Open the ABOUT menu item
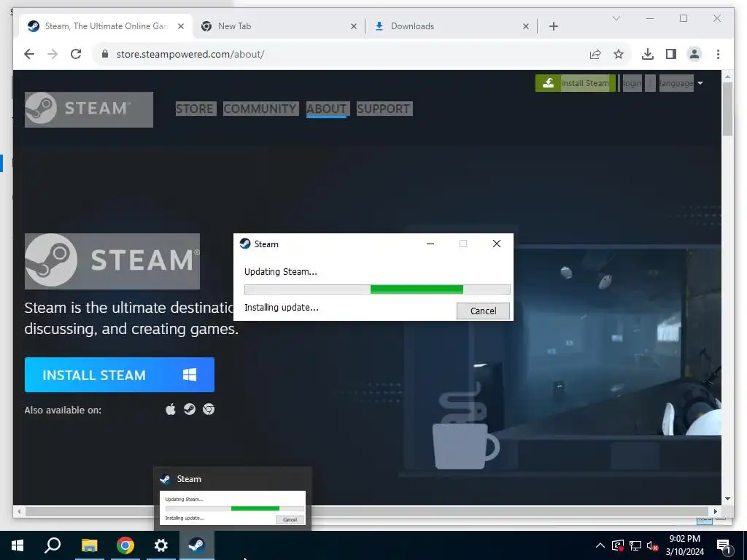747x560 pixels. tap(326, 109)
